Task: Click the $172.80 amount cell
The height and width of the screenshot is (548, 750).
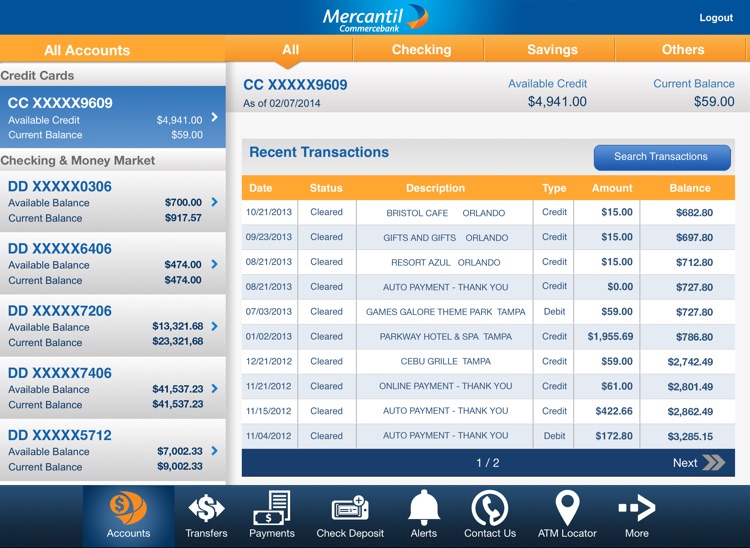Action: click(614, 436)
